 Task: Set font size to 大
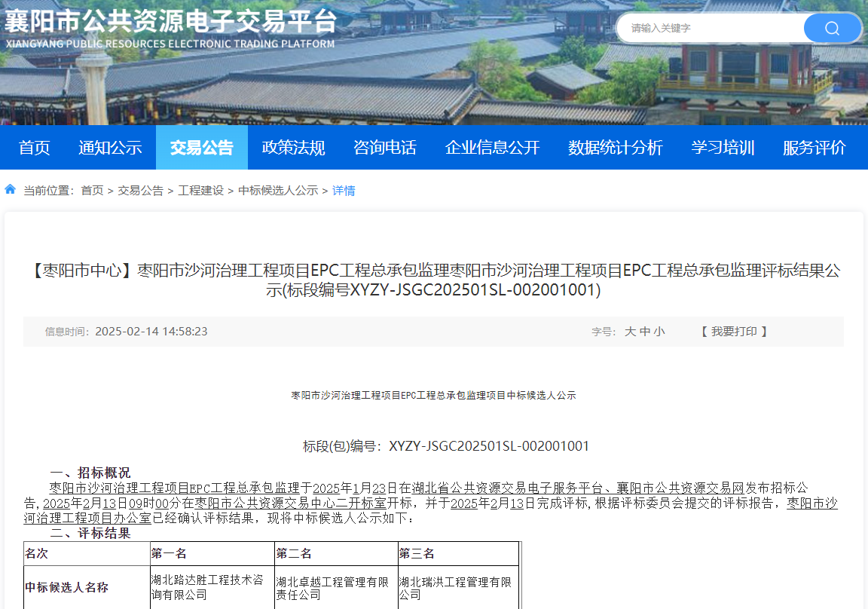(630, 332)
